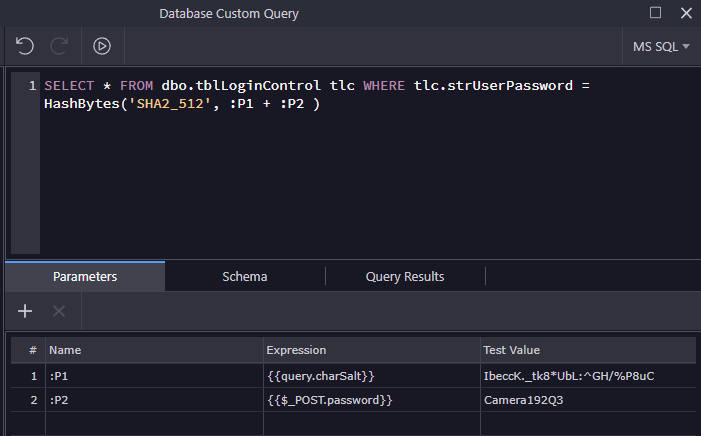Delete parameter using the X icon
The width and height of the screenshot is (701, 436).
[58, 311]
